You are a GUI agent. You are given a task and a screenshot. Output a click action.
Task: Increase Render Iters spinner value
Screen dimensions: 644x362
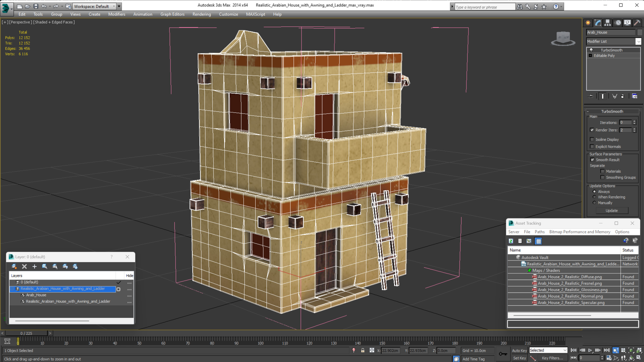pos(634,129)
